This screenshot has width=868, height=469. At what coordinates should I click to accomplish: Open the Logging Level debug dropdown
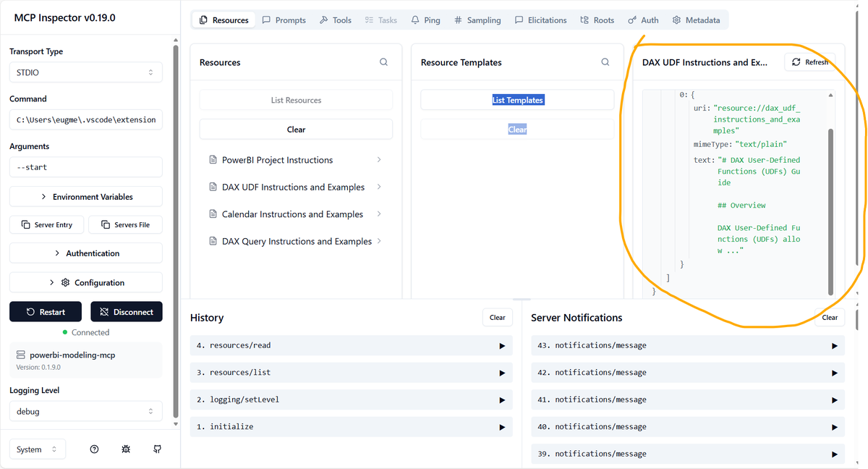click(86, 411)
